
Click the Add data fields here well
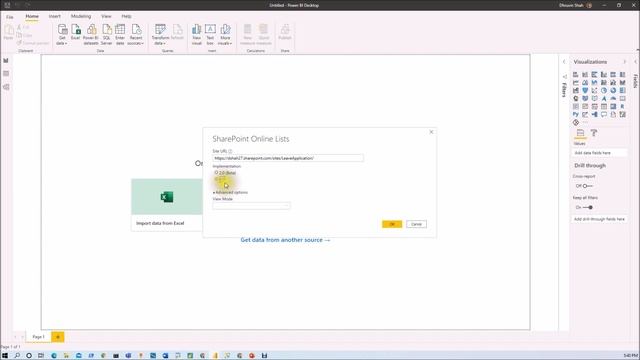600,153
